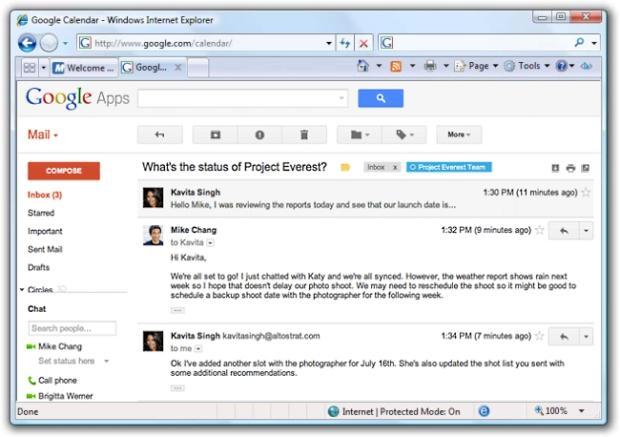Click the Project Everest Team label chip
The image size is (620, 437).
(x=449, y=167)
